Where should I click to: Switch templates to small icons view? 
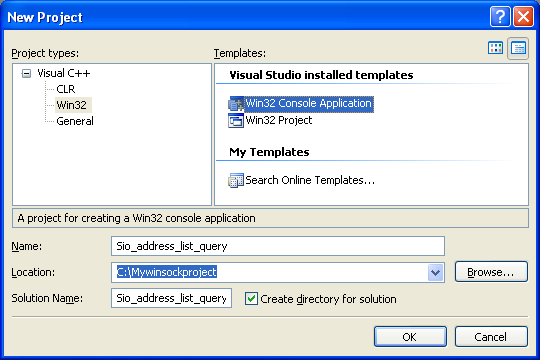click(x=518, y=48)
